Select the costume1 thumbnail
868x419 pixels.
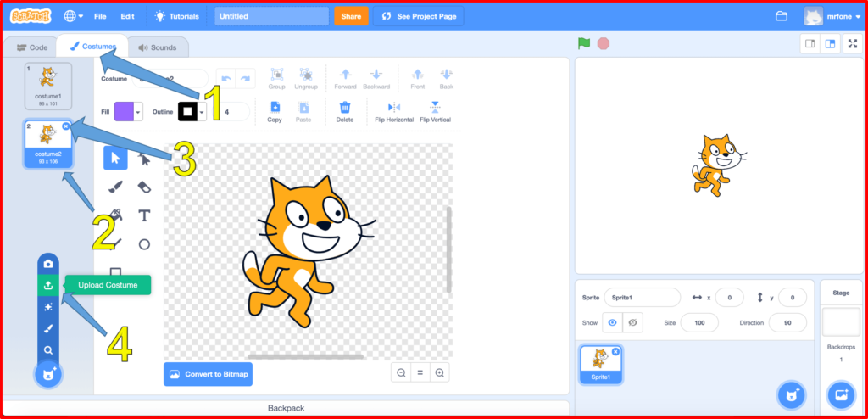[x=48, y=86]
